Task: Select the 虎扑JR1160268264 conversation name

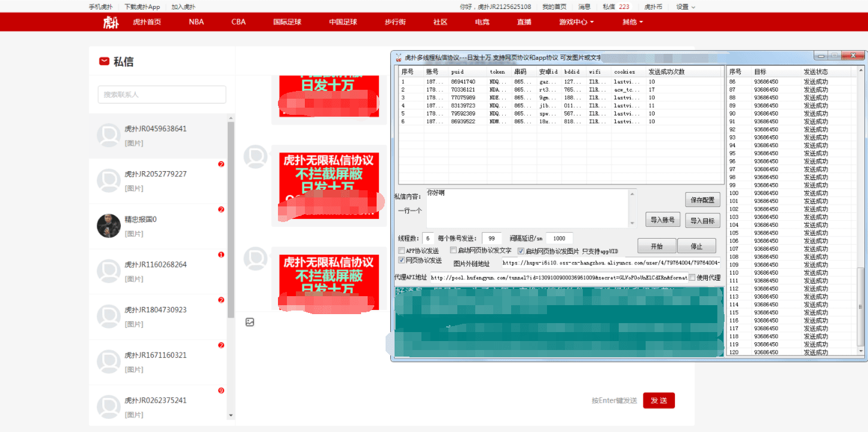Action: click(x=155, y=264)
